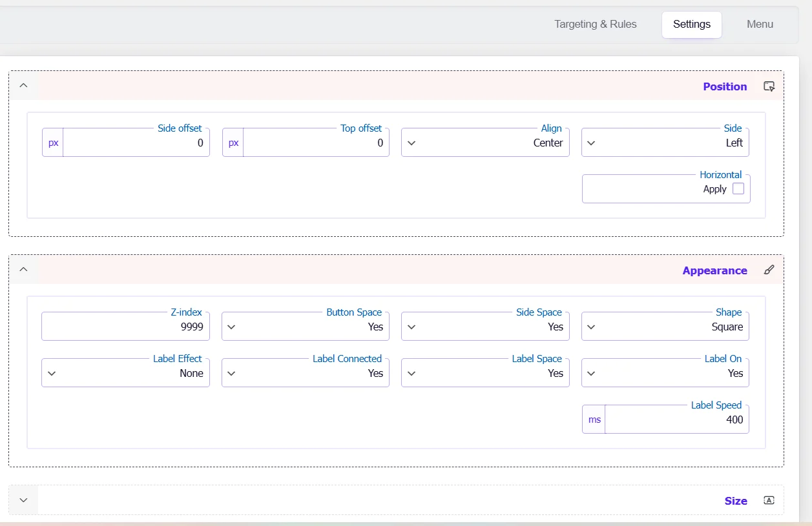Collapse the Appearance section chevron
Image resolution: width=812 pixels, height=526 pixels.
pyautogui.click(x=24, y=270)
